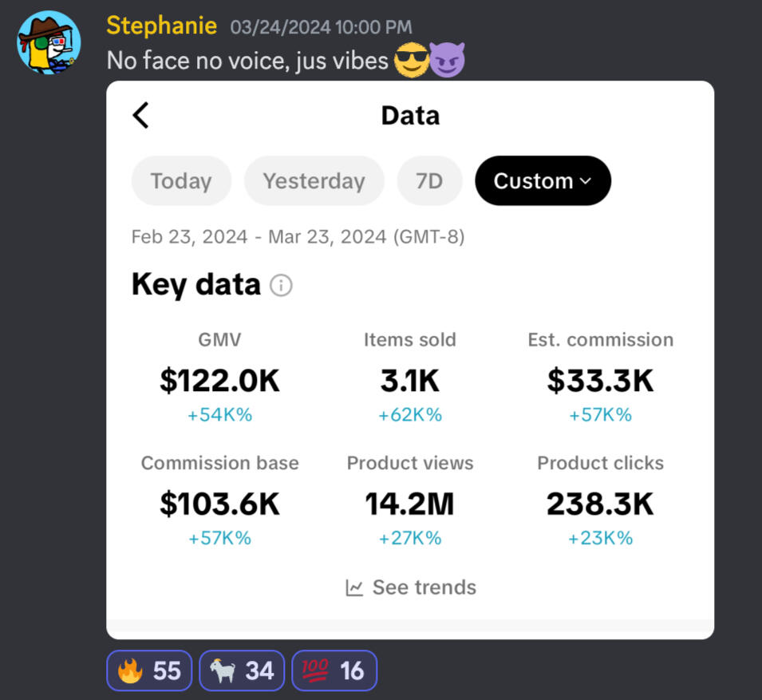The image size is (762, 700).
Task: Select the Product views 14.2M metric
Action: click(x=409, y=503)
